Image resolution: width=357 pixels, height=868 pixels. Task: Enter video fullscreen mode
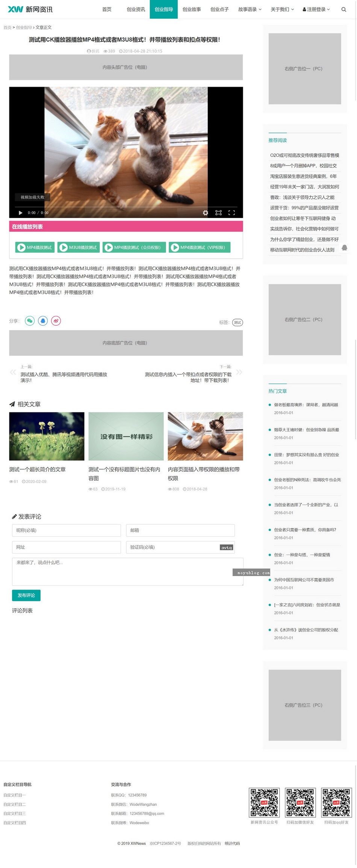tap(231, 213)
